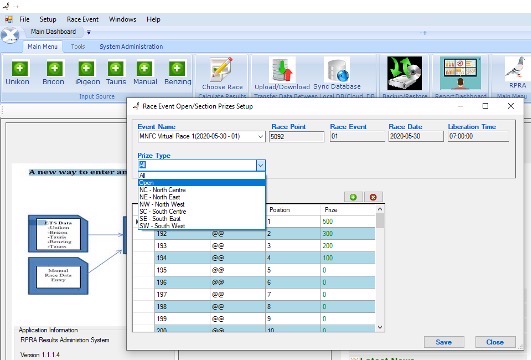Click the Close button in dialog
This screenshot has width=531, height=360.
click(x=495, y=342)
